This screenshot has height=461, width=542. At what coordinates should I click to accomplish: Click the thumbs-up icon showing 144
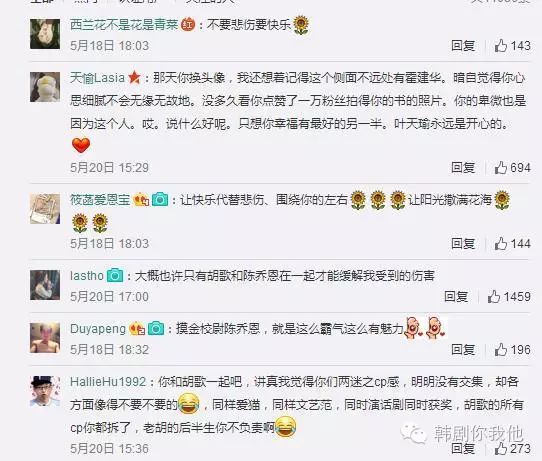[501, 244]
